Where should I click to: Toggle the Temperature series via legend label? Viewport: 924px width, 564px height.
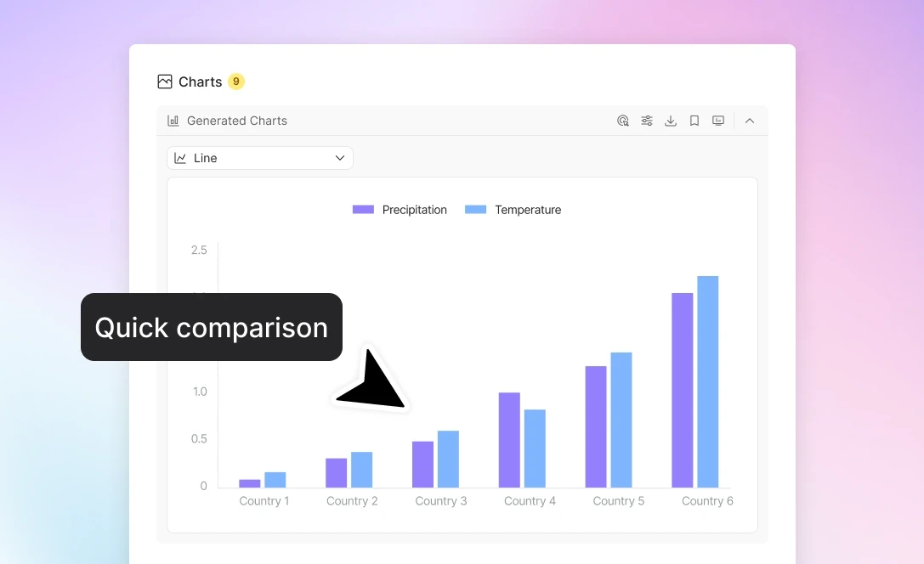pos(528,210)
